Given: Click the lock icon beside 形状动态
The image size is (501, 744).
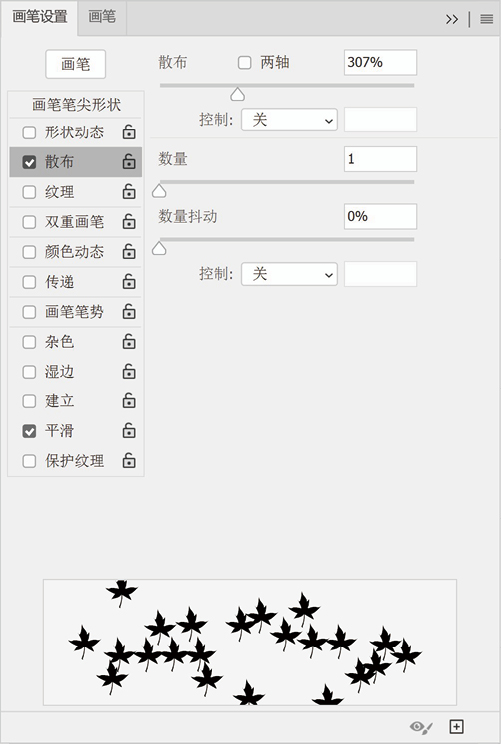Looking at the screenshot, I should click(129, 132).
